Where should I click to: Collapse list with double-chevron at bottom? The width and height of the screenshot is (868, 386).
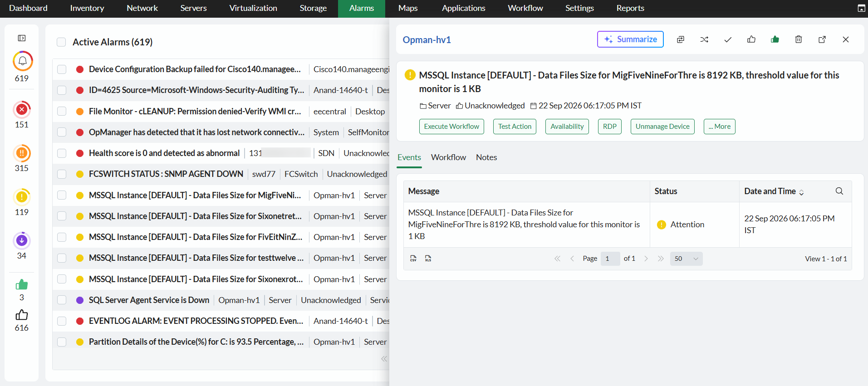click(x=384, y=359)
